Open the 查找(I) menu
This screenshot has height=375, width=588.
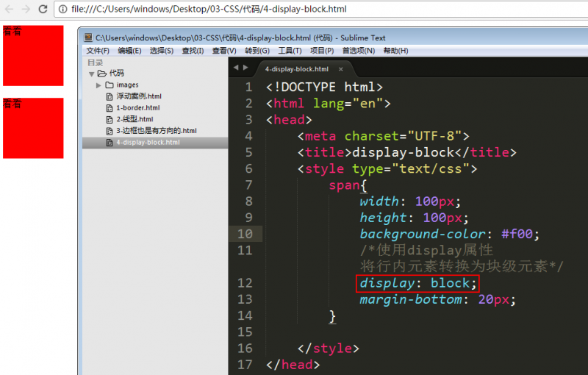point(193,51)
